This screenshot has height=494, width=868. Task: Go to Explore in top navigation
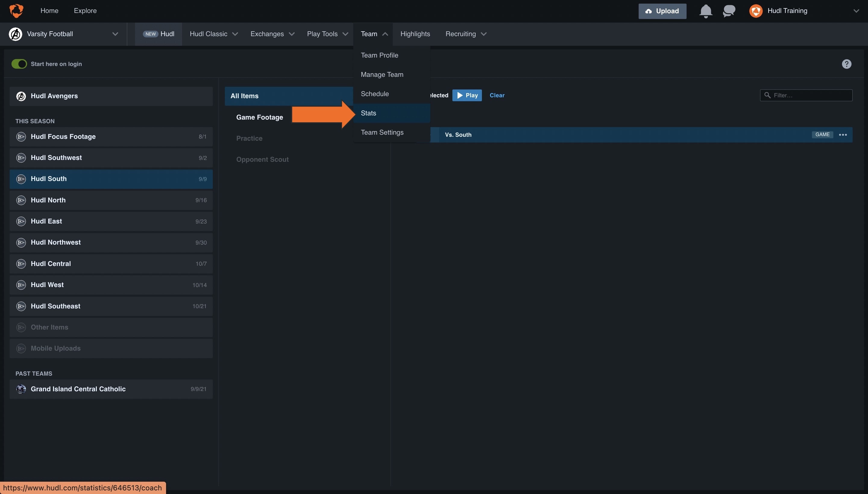pos(85,11)
